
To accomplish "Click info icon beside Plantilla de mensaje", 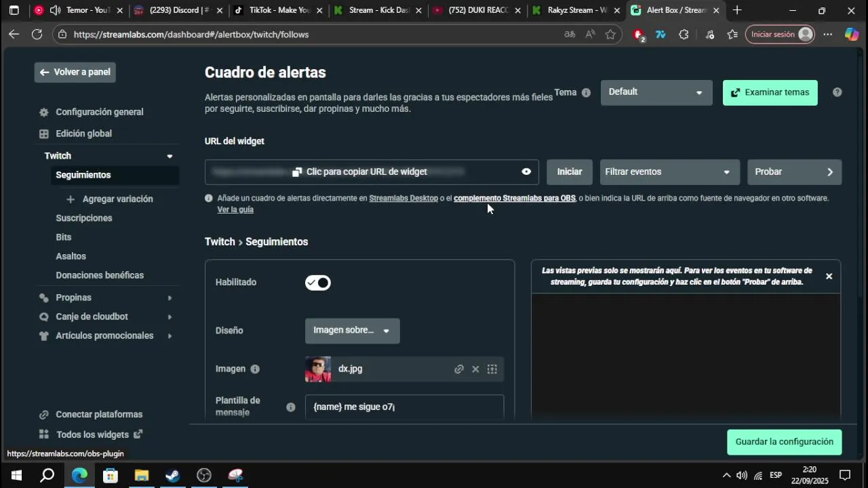I will 290,407.
